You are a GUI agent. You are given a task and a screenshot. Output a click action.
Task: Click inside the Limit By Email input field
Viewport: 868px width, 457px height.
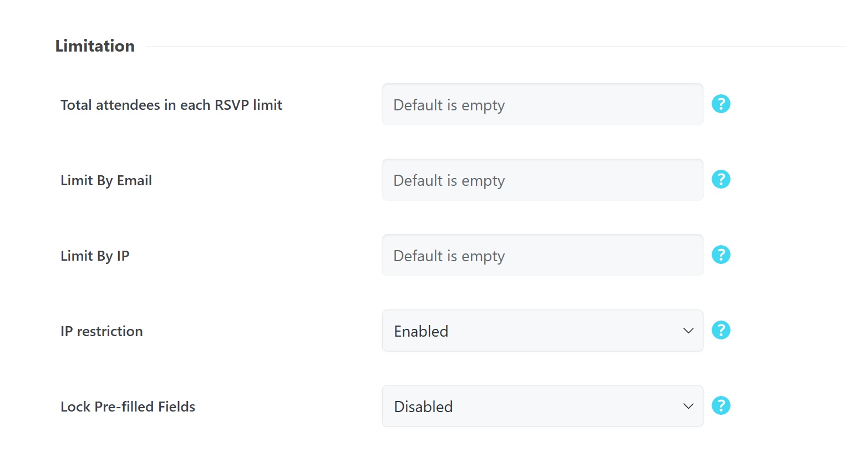coord(542,180)
